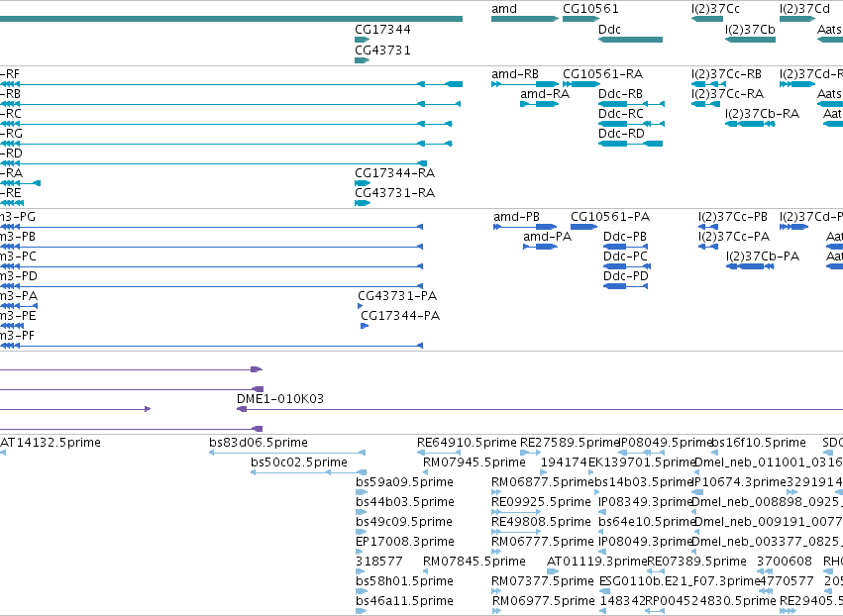Open the CG43731-RA transcript label
843x616 pixels.
pyautogui.click(x=394, y=193)
